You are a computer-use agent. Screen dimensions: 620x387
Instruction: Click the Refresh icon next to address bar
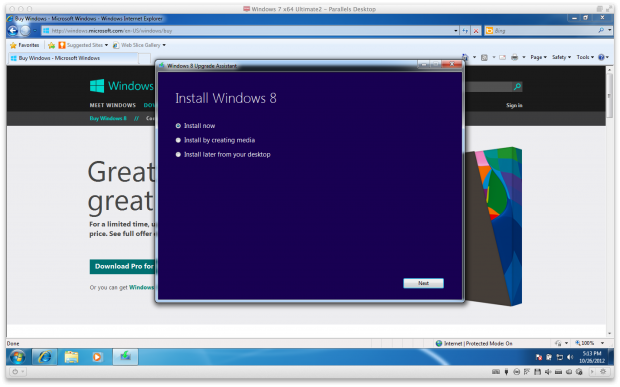(x=465, y=30)
